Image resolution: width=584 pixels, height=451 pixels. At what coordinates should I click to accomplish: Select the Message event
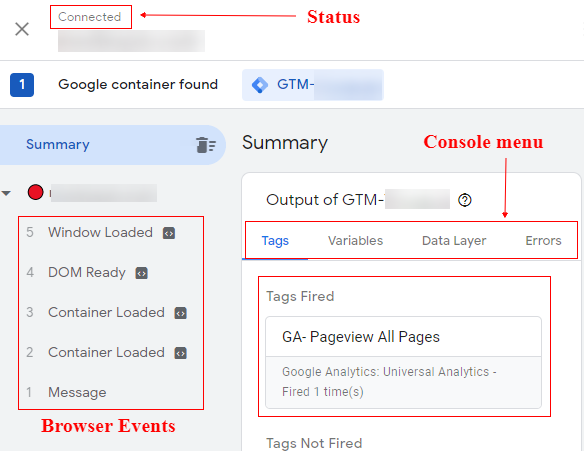77,392
